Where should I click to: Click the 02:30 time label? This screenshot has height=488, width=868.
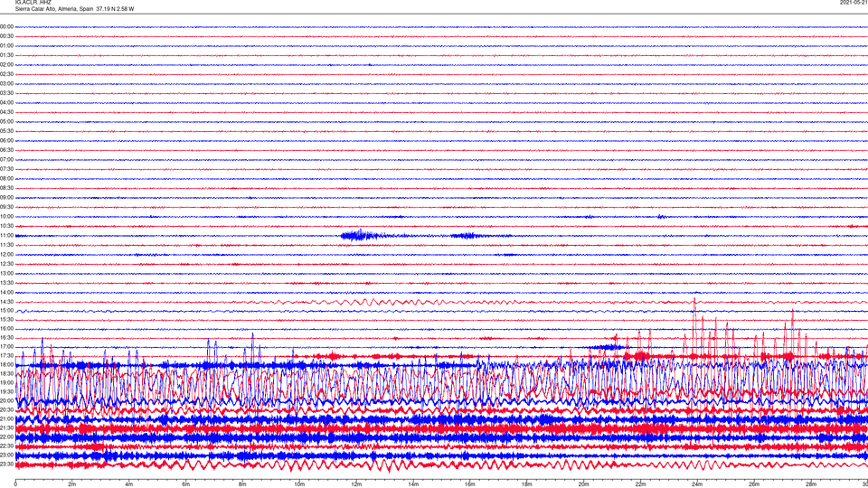[x=6, y=74]
